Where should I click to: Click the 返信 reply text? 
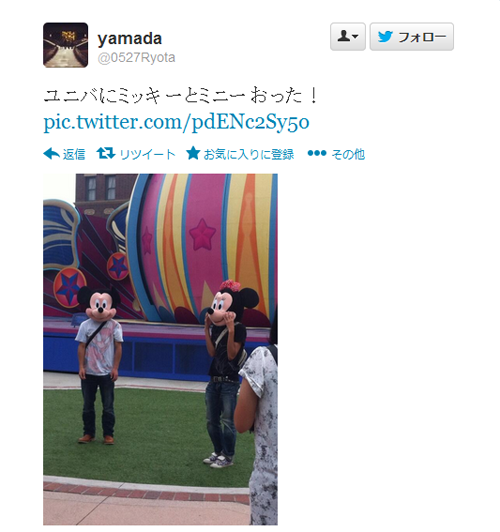[x=74, y=154]
